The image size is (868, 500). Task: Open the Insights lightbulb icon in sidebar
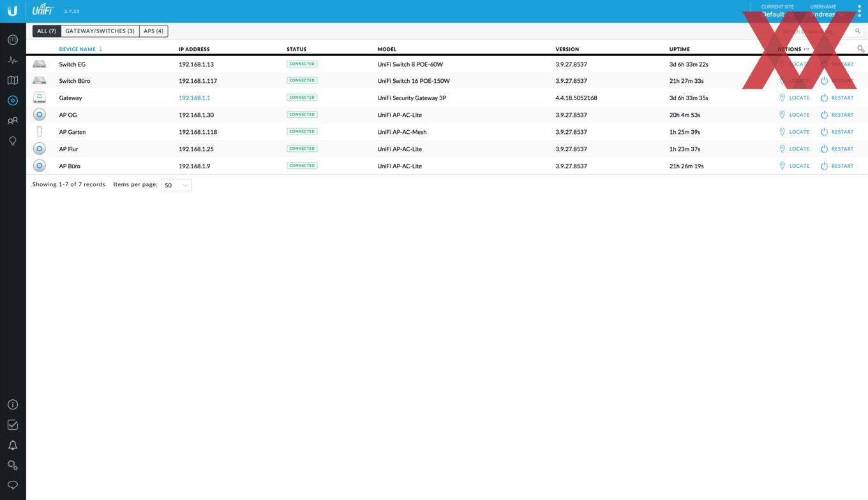(x=13, y=141)
